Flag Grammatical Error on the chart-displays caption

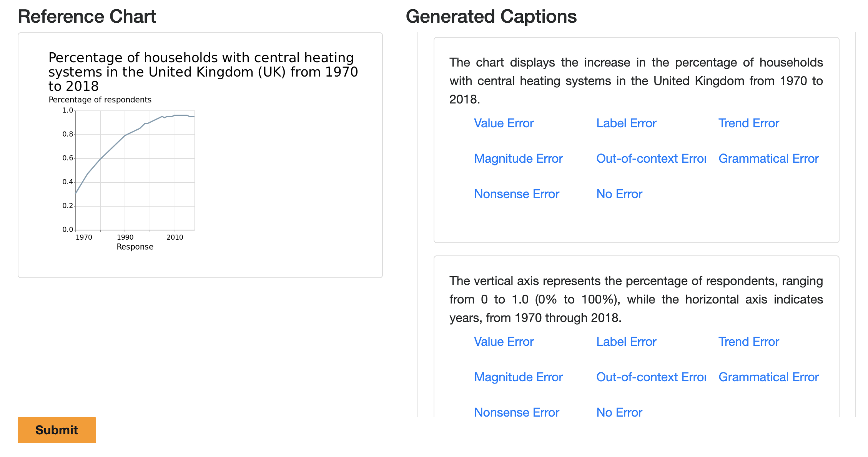click(768, 158)
